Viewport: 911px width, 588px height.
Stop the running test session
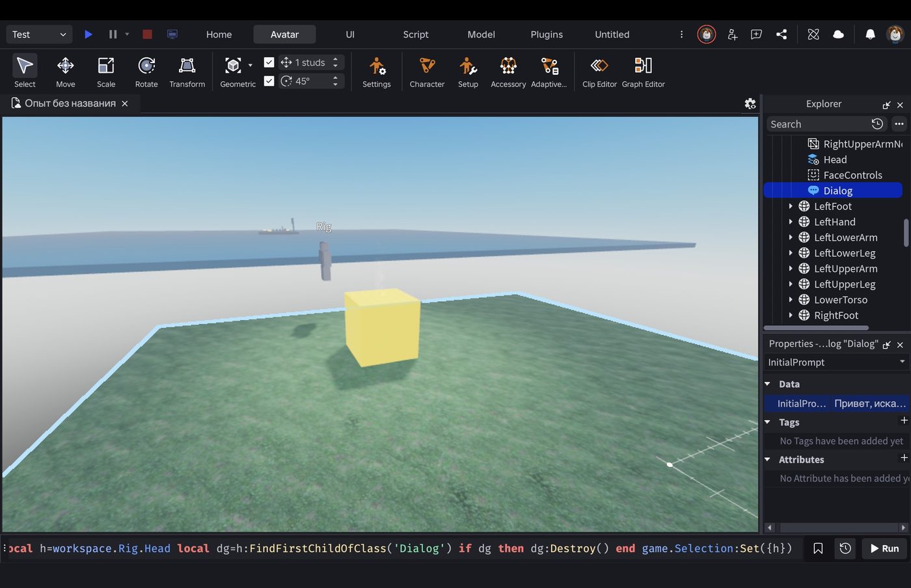pos(147,34)
